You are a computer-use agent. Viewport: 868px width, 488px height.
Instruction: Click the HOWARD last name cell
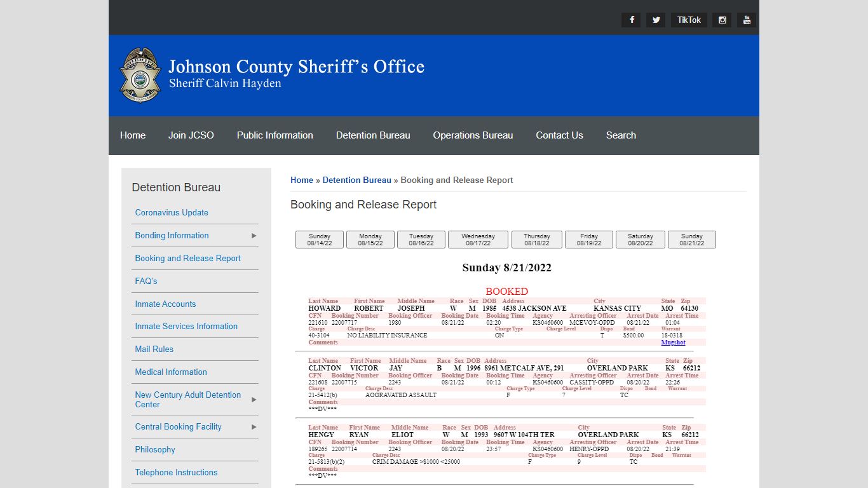tap(324, 308)
